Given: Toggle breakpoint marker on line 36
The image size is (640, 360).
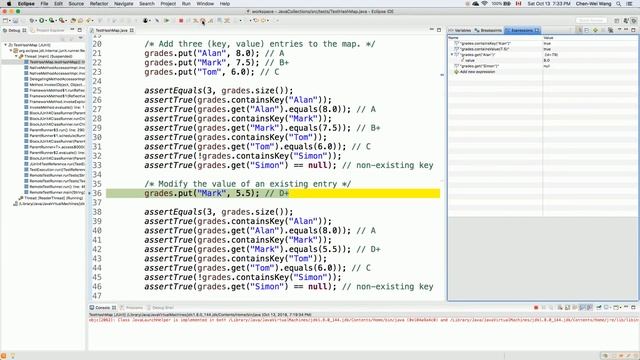Looking at the screenshot, I should coord(90,193).
